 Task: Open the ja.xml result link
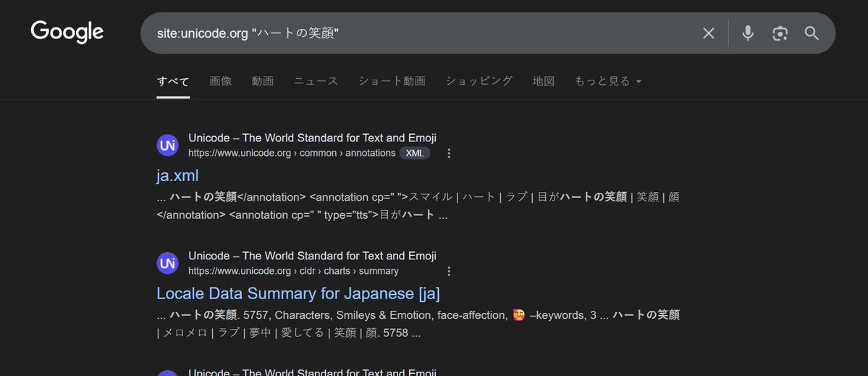tap(177, 175)
